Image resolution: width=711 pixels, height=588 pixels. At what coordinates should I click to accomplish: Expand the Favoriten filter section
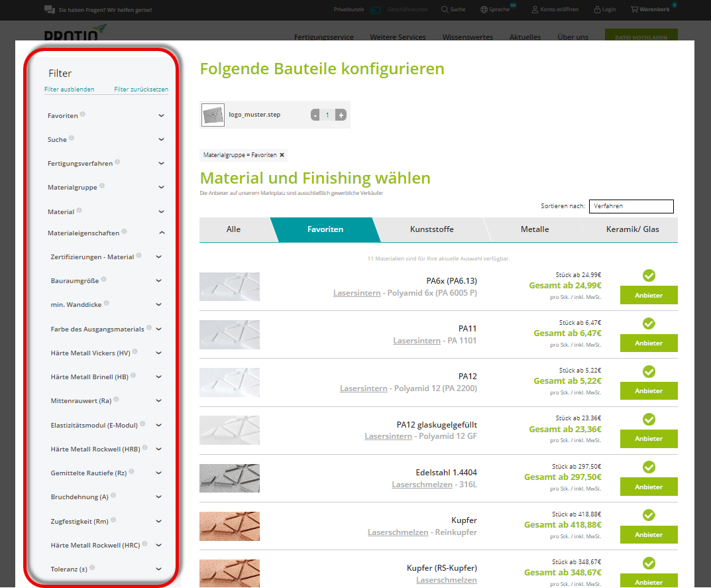pyautogui.click(x=161, y=115)
